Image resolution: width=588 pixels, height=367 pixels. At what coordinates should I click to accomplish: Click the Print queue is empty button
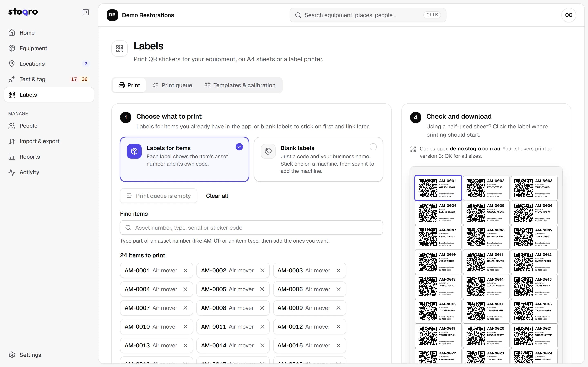158,196
